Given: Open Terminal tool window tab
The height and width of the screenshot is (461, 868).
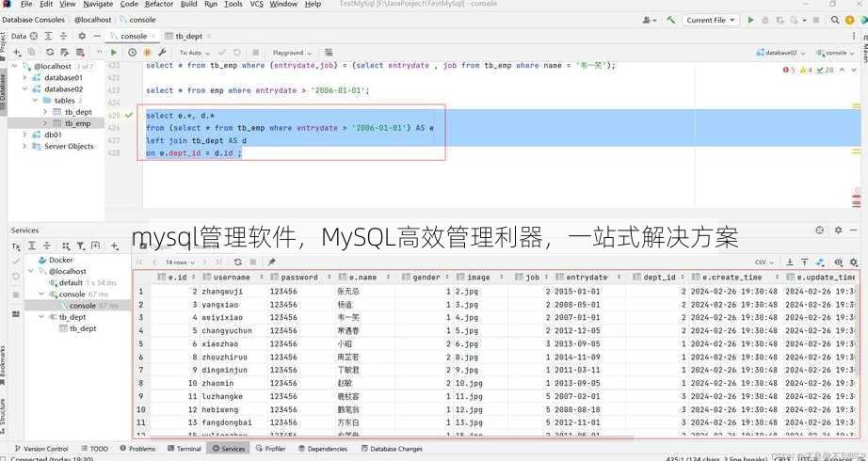Looking at the screenshot, I should [x=185, y=449].
